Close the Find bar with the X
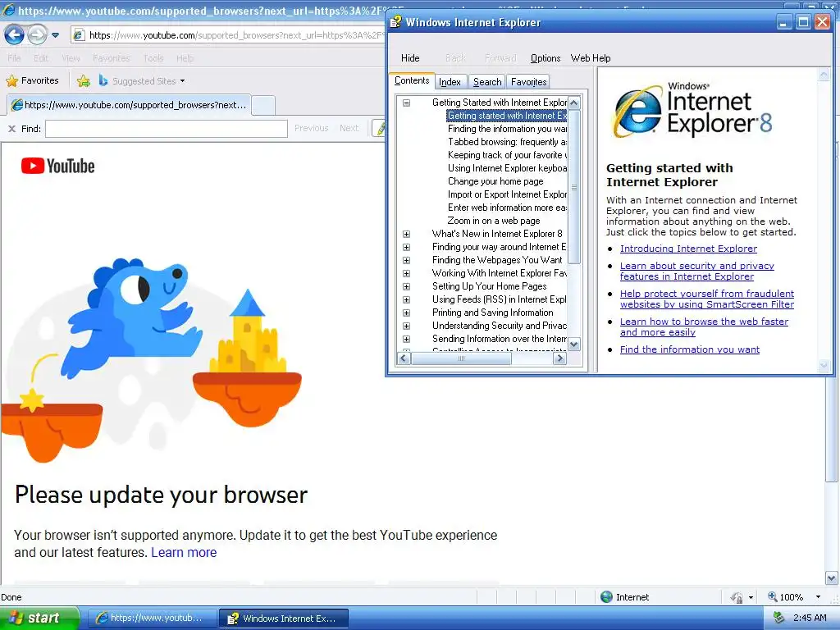The height and width of the screenshot is (630, 840). 11,129
